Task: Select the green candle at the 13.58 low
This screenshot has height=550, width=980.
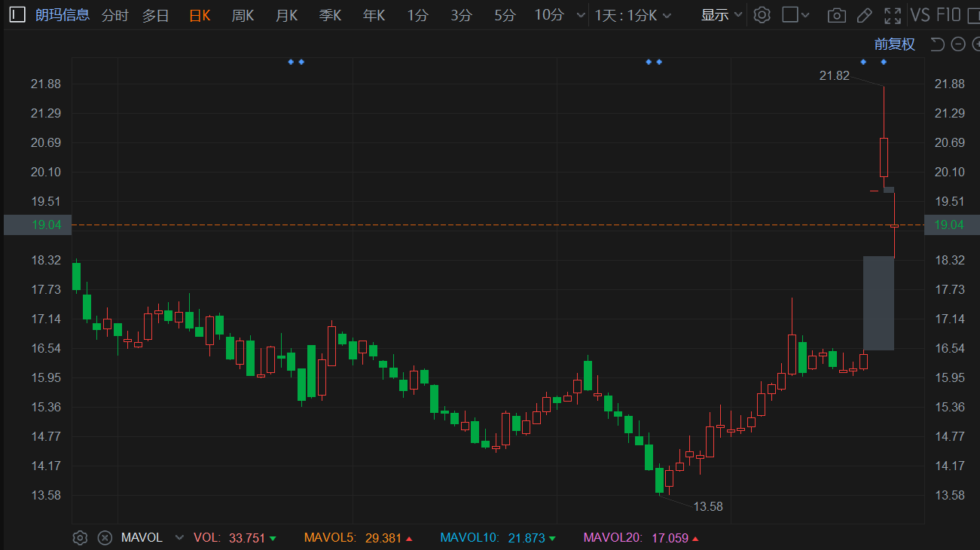Action: point(660,481)
